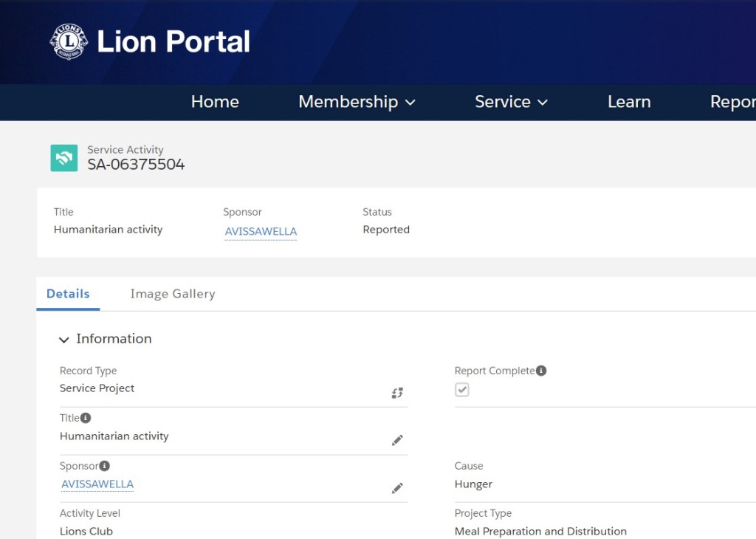Click Meal Preparation and Distribution project type
756x539 pixels.
point(540,532)
